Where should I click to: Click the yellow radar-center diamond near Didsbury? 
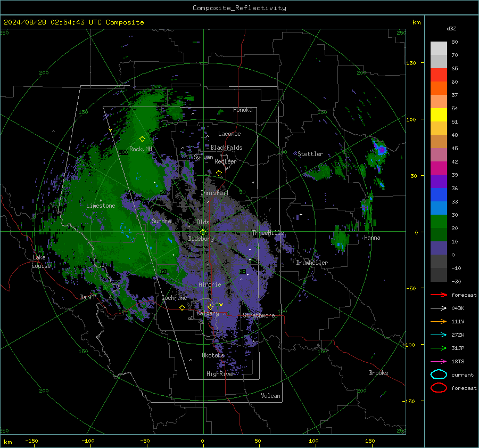(203, 232)
